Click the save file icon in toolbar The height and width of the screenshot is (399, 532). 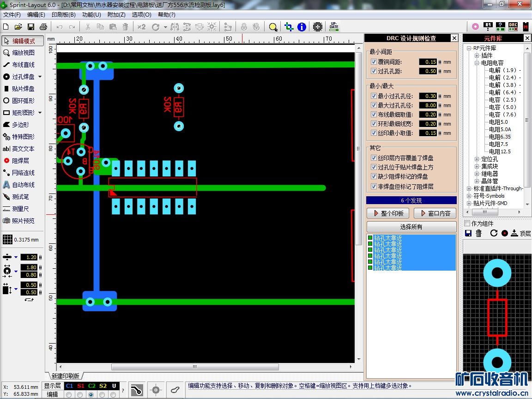point(31,27)
